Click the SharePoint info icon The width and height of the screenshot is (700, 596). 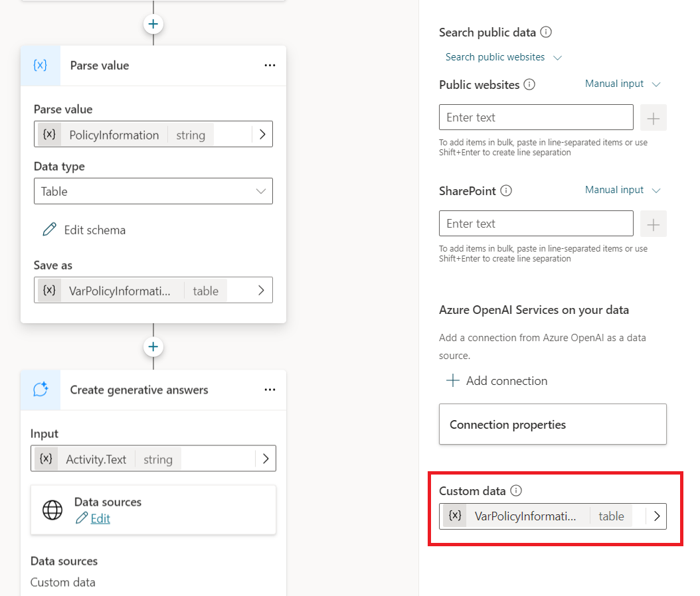tap(506, 191)
